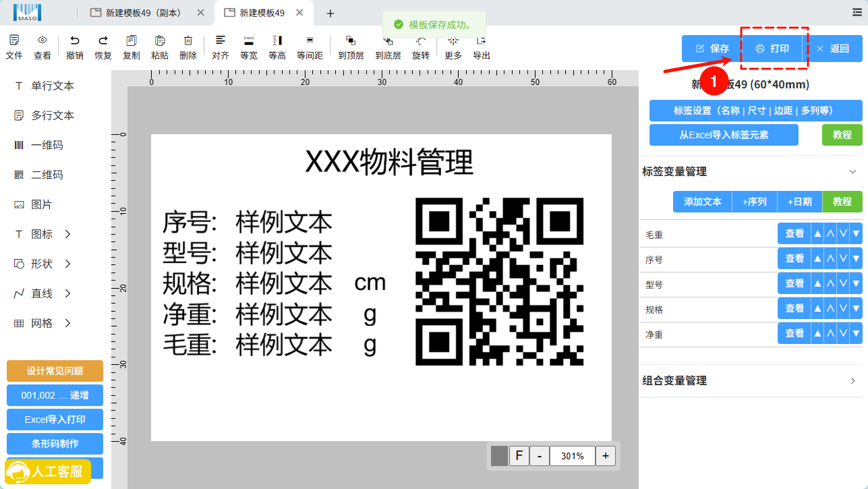Zoom out with the minus button

[x=540, y=456]
